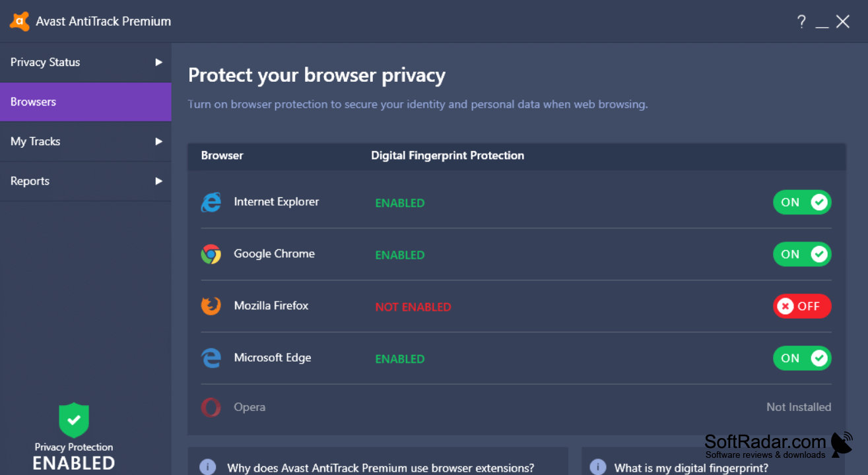Click the Avast logo icon

tap(19, 22)
